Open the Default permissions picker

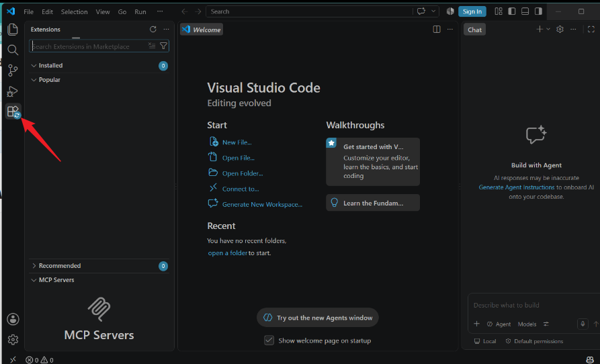pyautogui.click(x=534, y=341)
